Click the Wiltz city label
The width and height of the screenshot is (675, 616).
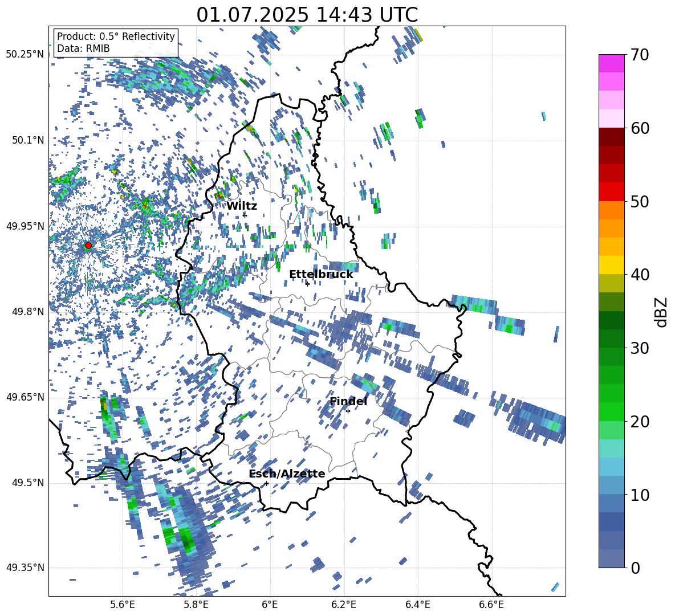click(x=242, y=206)
